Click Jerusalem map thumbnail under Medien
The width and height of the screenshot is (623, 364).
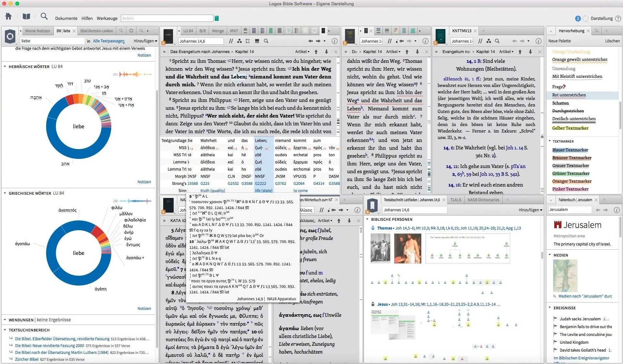[x=565, y=275]
